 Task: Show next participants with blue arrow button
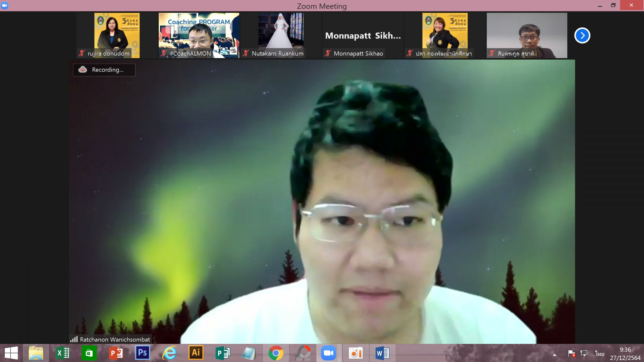click(x=582, y=36)
